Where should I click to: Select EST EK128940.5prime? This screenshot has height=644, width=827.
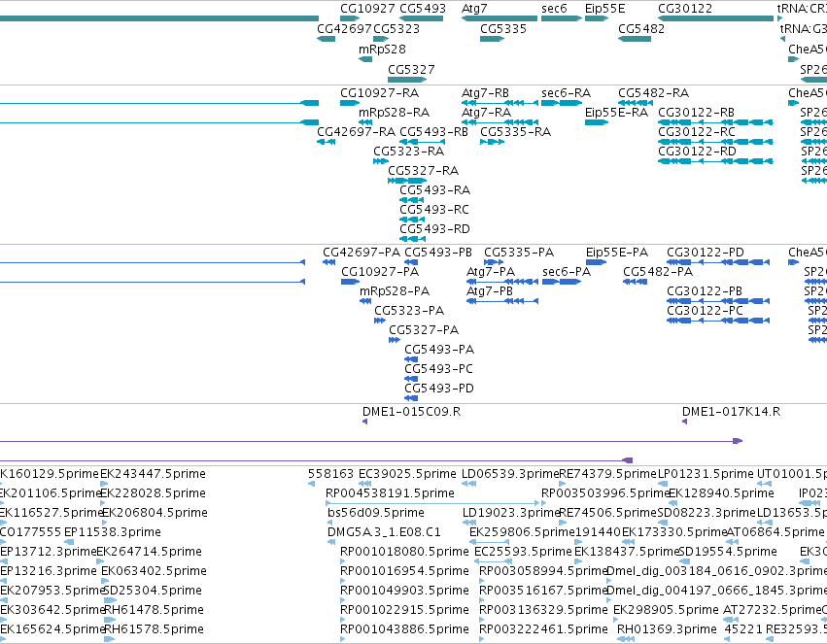(x=673, y=503)
